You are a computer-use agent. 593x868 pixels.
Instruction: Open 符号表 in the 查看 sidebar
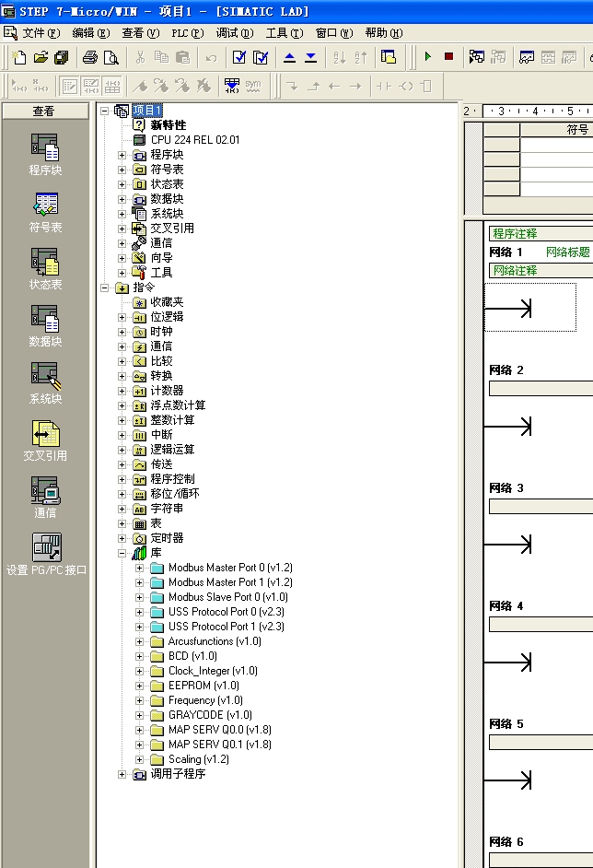coord(45,212)
